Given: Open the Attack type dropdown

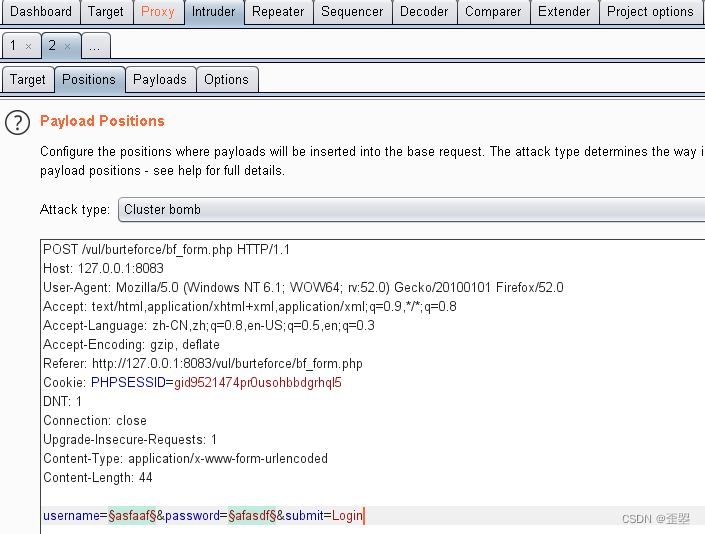Looking at the screenshot, I should coord(411,209).
